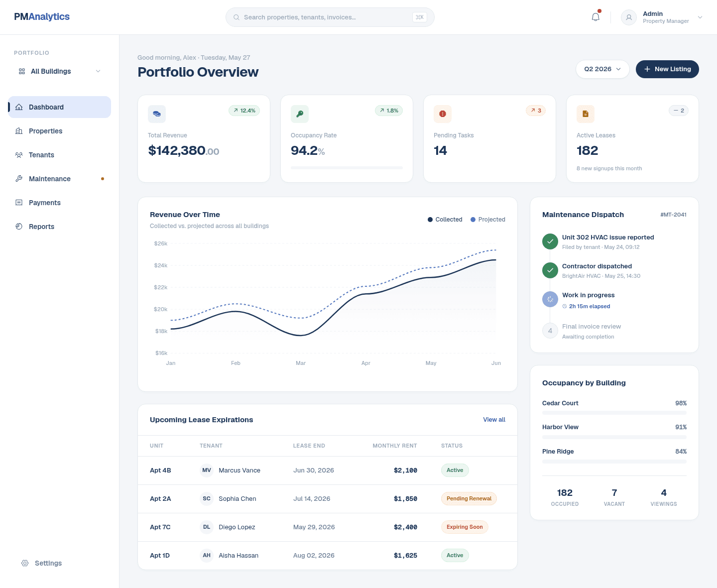The image size is (717, 588).
Task: Click View all lease expirations link
Action: [x=494, y=420]
